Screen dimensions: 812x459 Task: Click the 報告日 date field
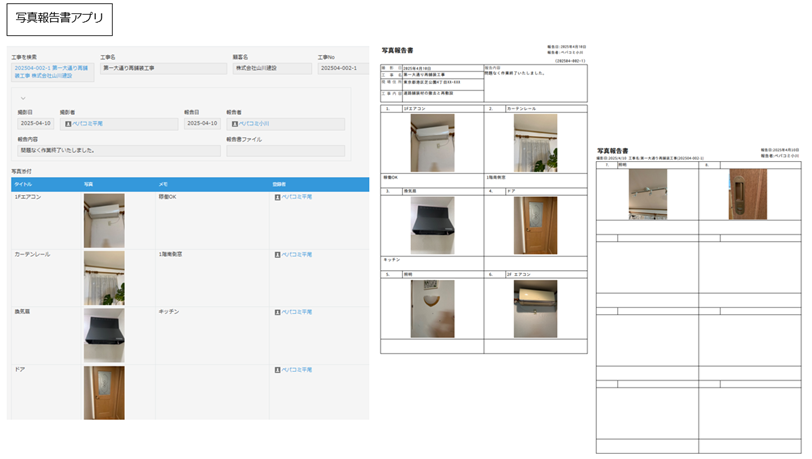[203, 124]
